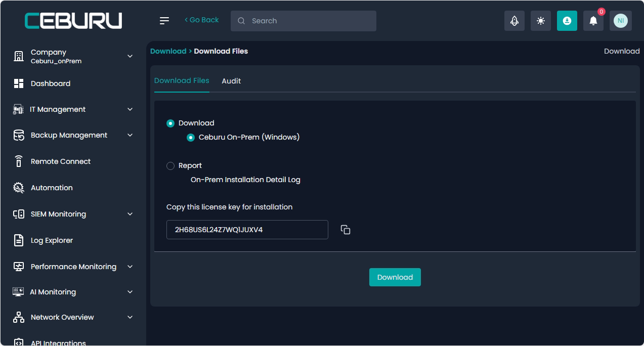Viewport: 644px width, 346px height.
Task: Expand the Performance Monitoring chevron
Action: [130, 267]
